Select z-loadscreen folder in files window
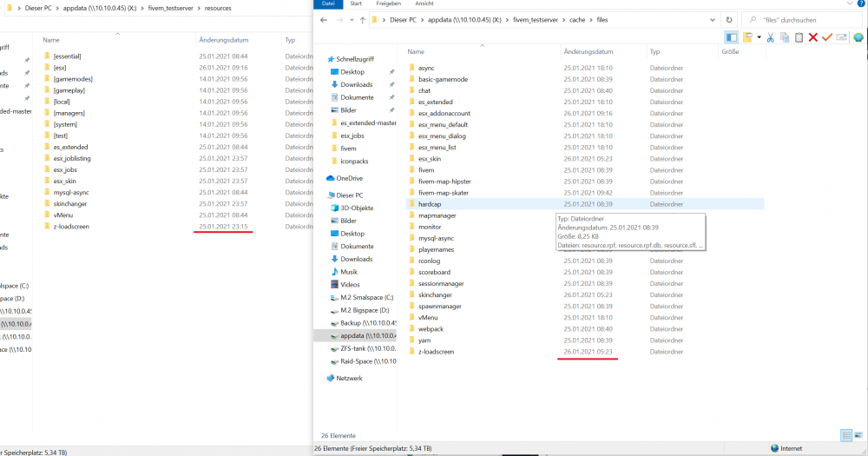The image size is (868, 456). tap(437, 351)
